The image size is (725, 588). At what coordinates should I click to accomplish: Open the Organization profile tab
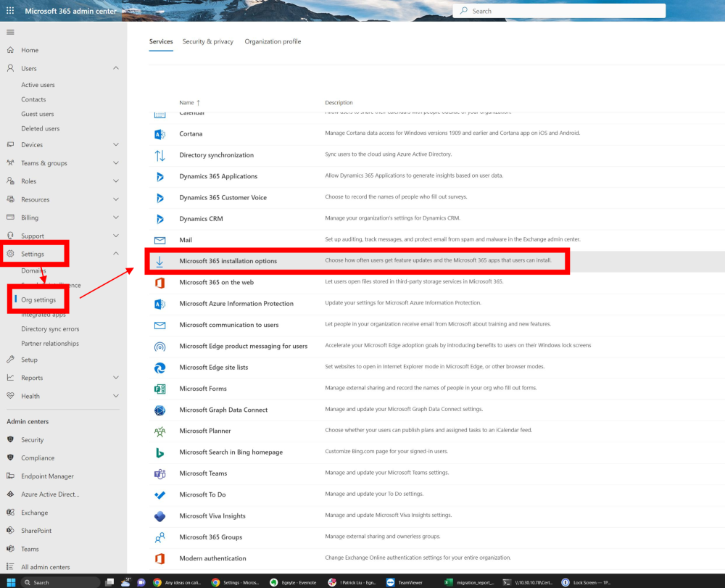pyautogui.click(x=273, y=41)
